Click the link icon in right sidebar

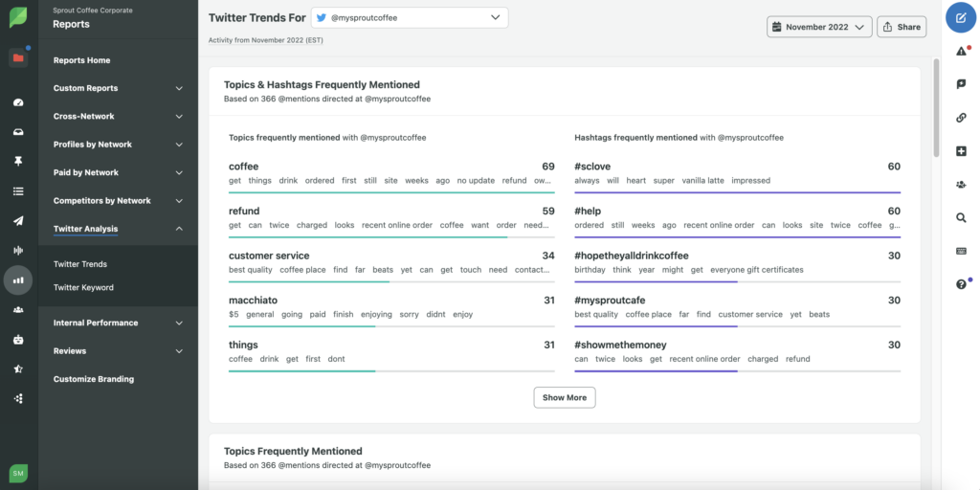961,118
